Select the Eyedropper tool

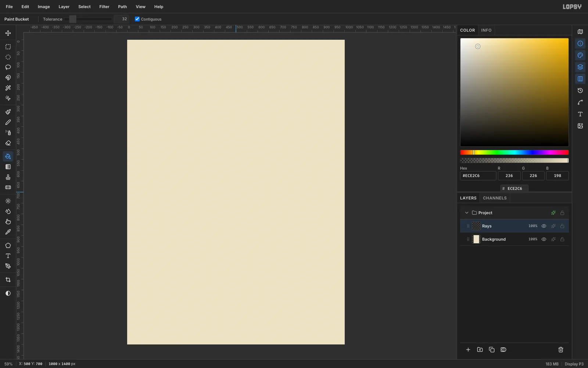[8, 232]
